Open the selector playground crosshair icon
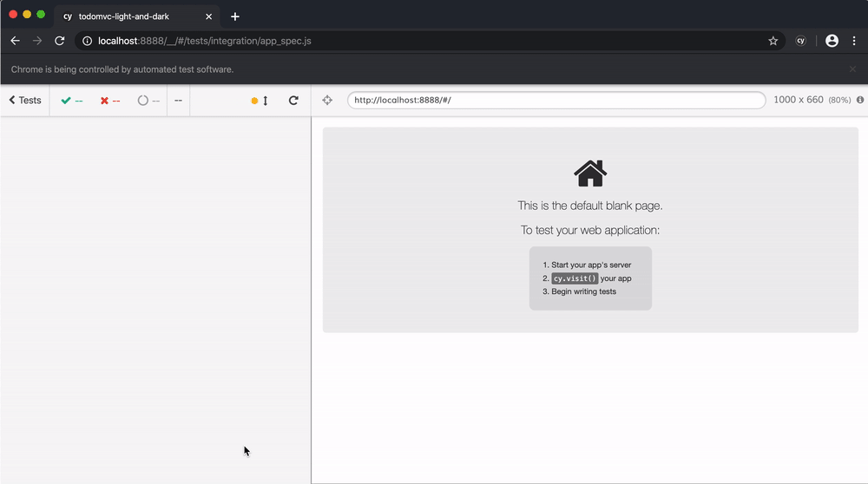 (x=327, y=101)
